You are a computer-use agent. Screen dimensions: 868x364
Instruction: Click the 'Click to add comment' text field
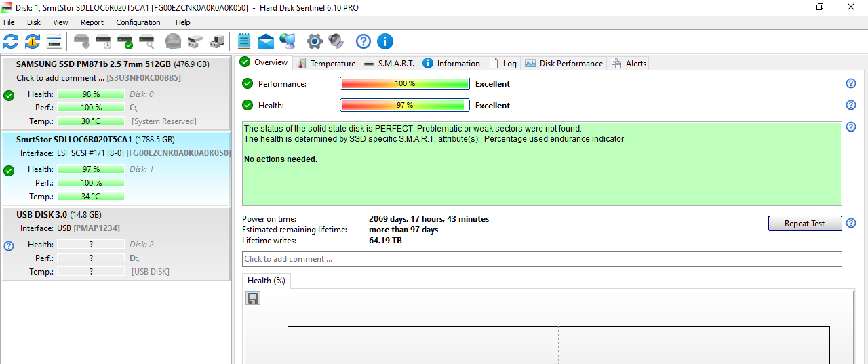541,259
